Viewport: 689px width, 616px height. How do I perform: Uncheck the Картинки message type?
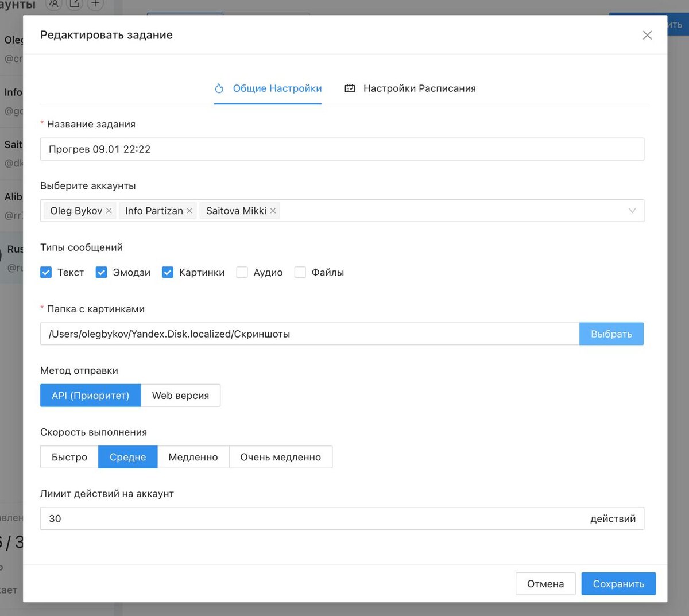(x=168, y=272)
